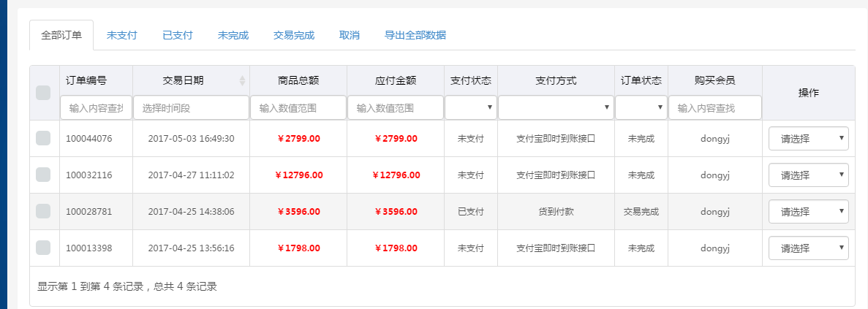Open the 交易完成 tab

coord(294,35)
